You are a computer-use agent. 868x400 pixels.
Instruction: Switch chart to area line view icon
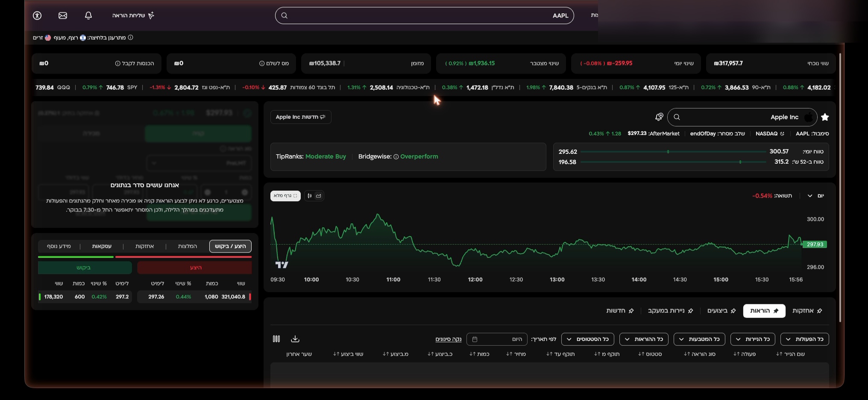[x=319, y=196]
